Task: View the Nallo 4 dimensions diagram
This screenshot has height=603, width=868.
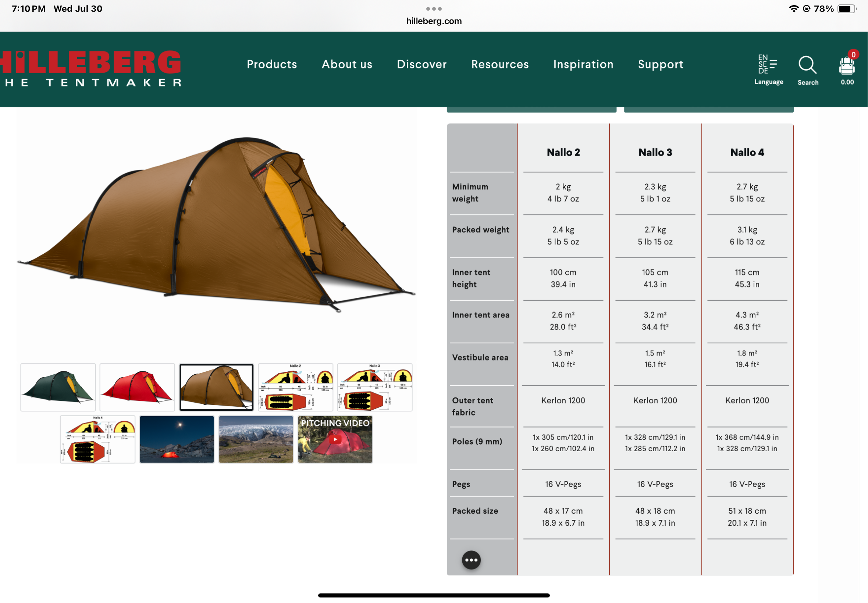Action: 97,439
